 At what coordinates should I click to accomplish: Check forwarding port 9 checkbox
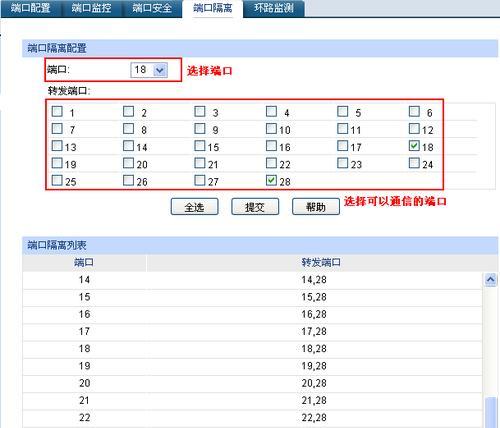(x=200, y=128)
